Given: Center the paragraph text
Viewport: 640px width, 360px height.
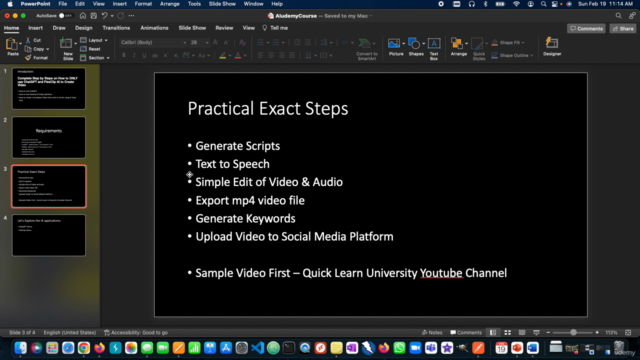Looking at the screenshot, I should point(271,56).
